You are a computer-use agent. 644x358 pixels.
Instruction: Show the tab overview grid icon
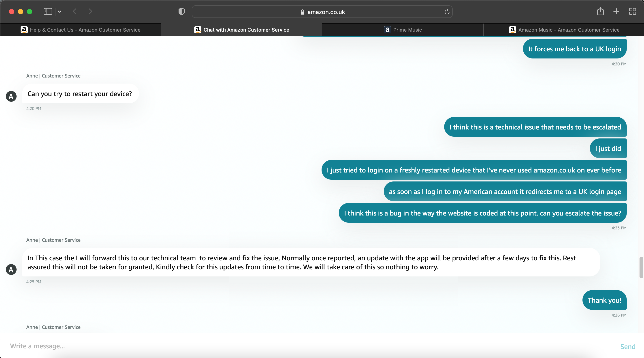pyautogui.click(x=632, y=11)
